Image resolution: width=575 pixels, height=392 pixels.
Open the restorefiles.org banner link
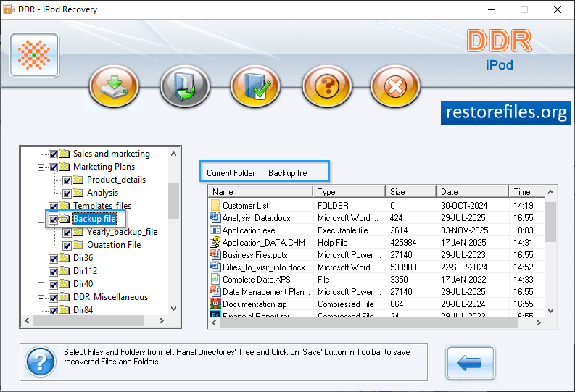click(506, 113)
